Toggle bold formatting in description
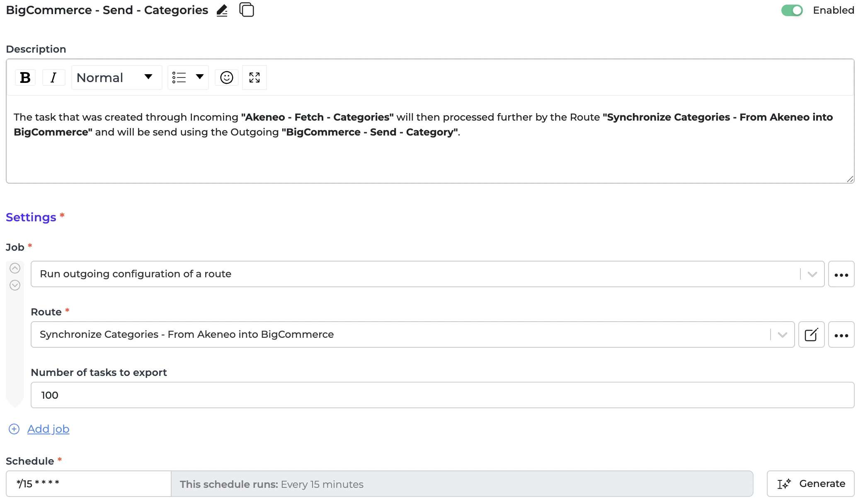The width and height of the screenshot is (863, 504). [25, 78]
